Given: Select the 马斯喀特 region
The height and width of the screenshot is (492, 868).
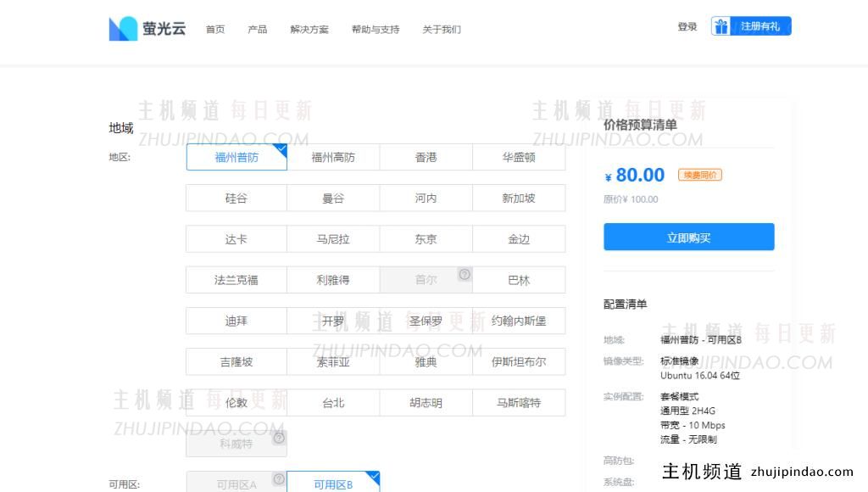Looking at the screenshot, I should tap(520, 403).
